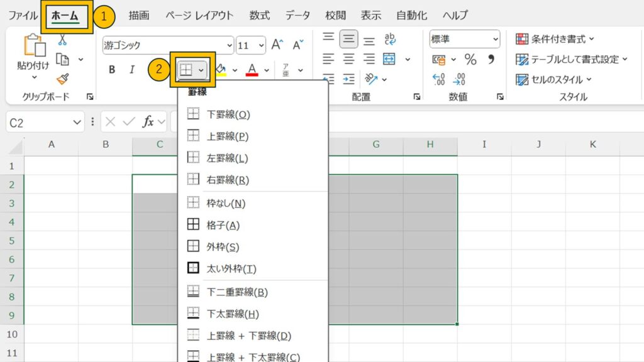Toggle center horizontal alignment
This screenshot has height=362, width=644.
(x=348, y=59)
